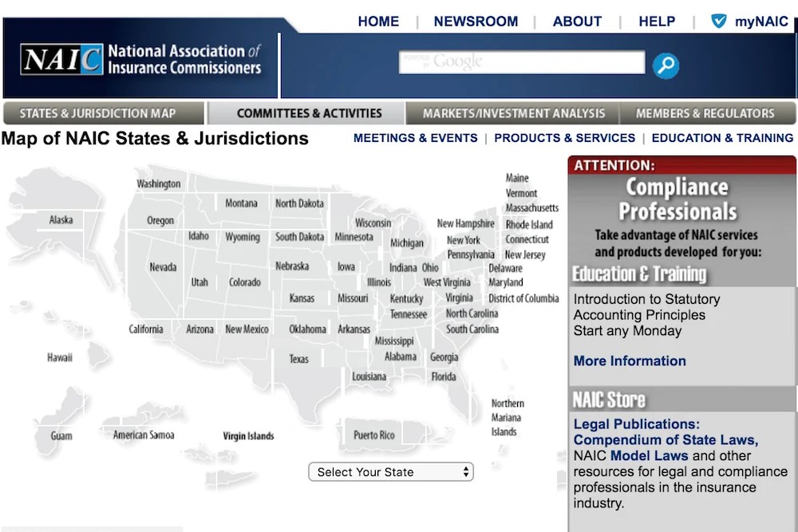Select Washington on the map
The width and height of the screenshot is (798, 532).
pyautogui.click(x=158, y=183)
